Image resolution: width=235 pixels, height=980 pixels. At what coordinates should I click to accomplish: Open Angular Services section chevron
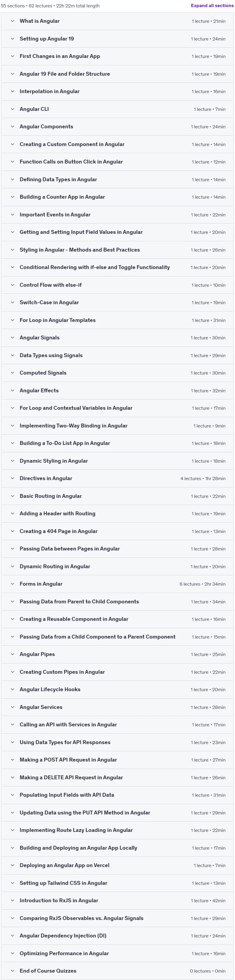click(x=12, y=707)
